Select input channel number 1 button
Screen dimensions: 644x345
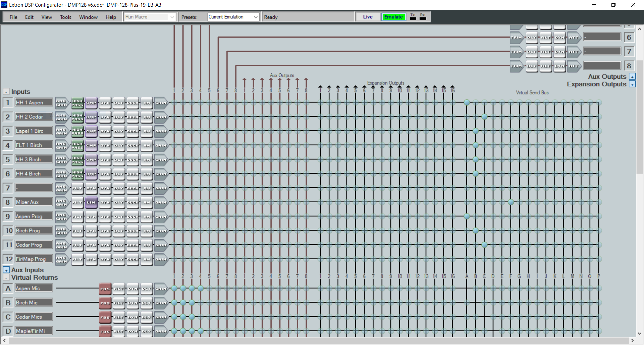click(x=8, y=102)
